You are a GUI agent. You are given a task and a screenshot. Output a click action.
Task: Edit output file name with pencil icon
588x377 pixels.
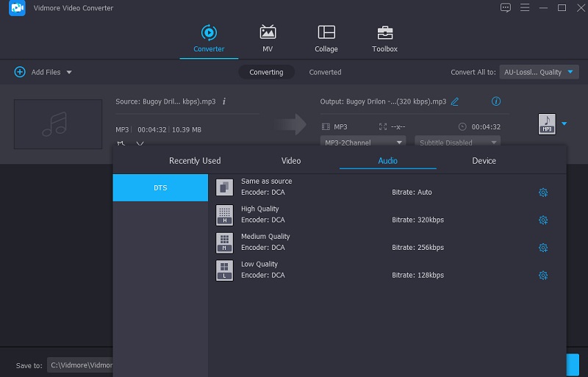coord(455,101)
